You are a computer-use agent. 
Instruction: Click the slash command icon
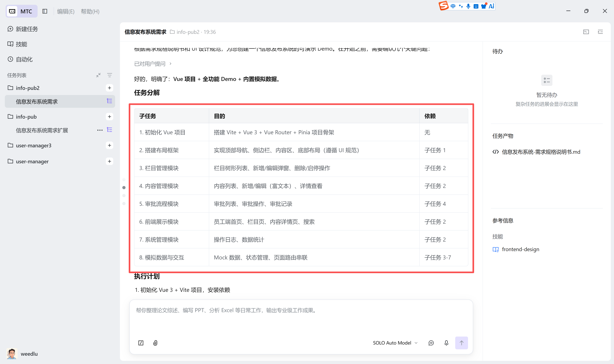tap(141, 343)
